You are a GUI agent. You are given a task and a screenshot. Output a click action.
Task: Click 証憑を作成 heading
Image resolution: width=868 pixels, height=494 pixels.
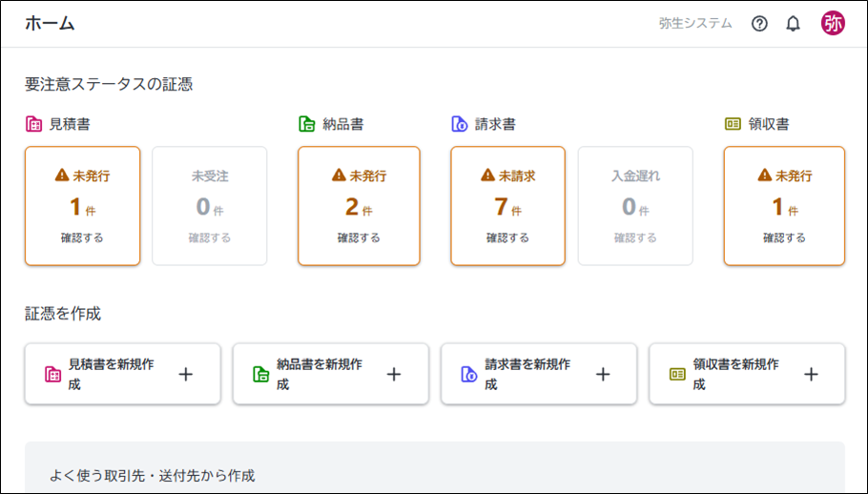point(63,314)
